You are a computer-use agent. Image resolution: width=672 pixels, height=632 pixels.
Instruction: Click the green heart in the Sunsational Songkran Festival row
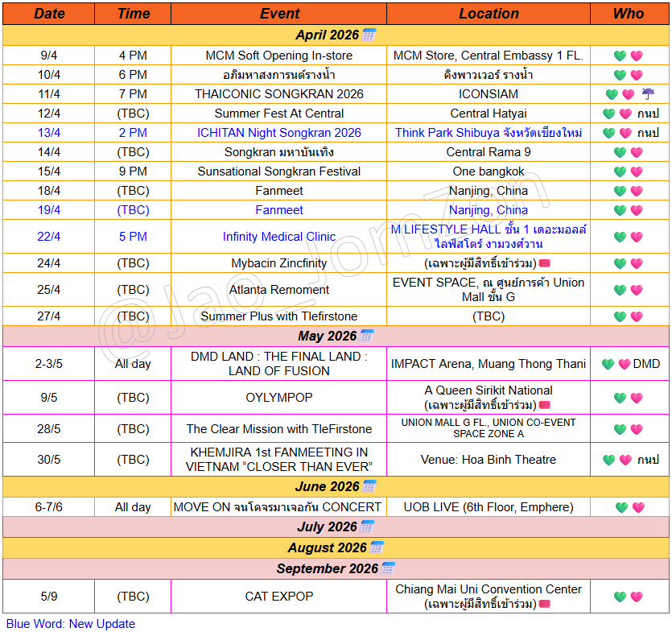(620, 171)
